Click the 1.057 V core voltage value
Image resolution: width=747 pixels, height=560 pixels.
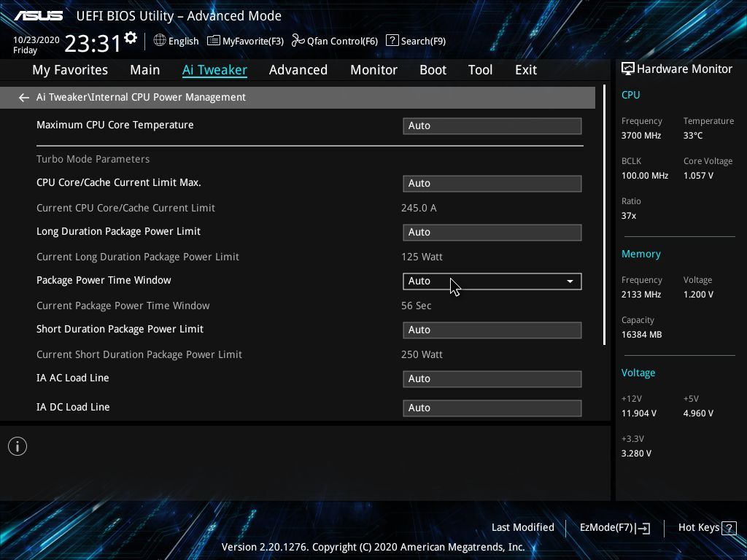698,176
